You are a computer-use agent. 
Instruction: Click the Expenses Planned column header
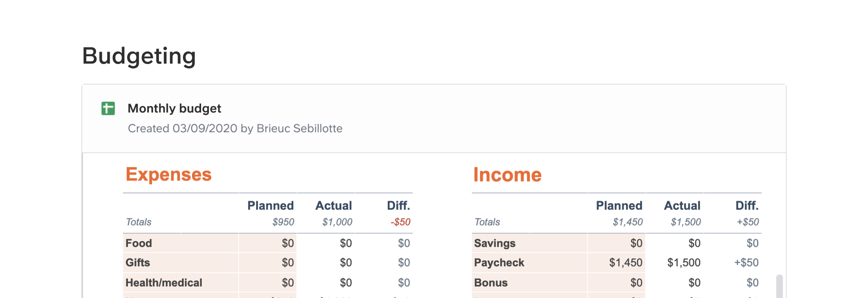270,206
